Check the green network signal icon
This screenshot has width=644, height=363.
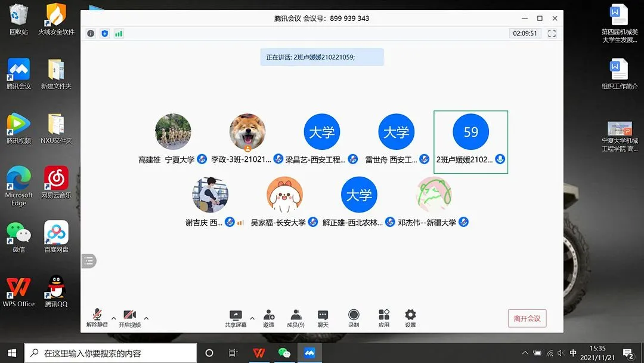pos(119,33)
